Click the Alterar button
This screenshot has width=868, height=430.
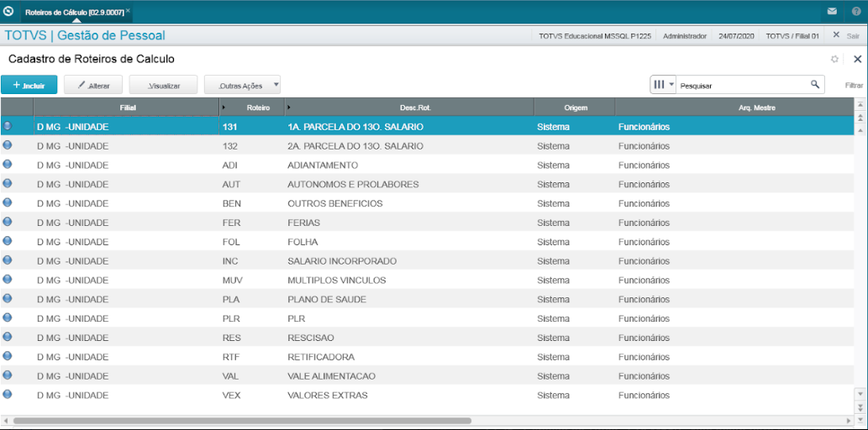[x=93, y=85]
